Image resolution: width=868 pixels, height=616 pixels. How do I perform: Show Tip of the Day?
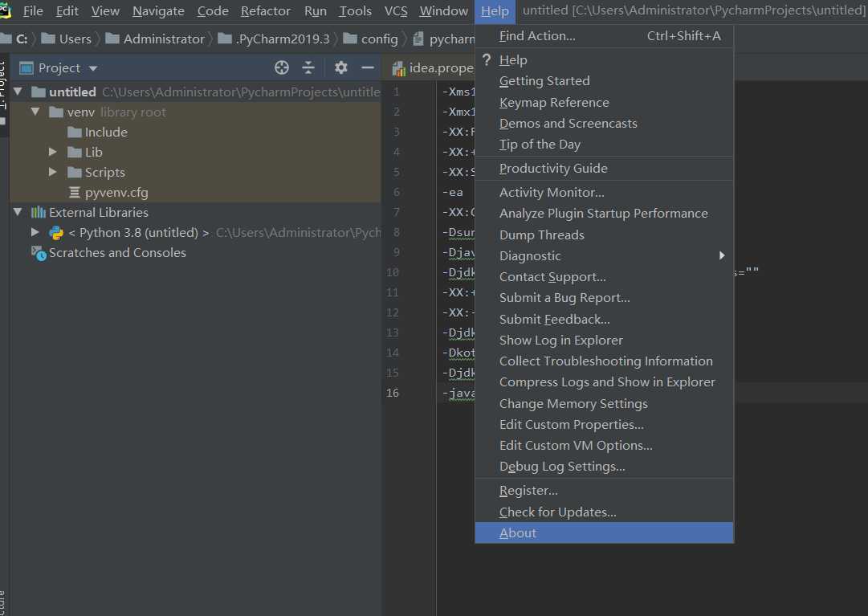tap(605, 145)
